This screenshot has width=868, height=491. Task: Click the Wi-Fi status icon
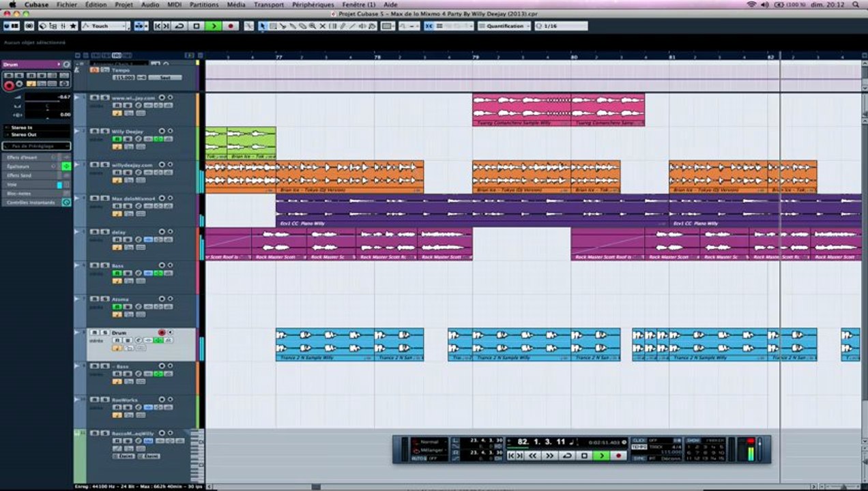(751, 4)
